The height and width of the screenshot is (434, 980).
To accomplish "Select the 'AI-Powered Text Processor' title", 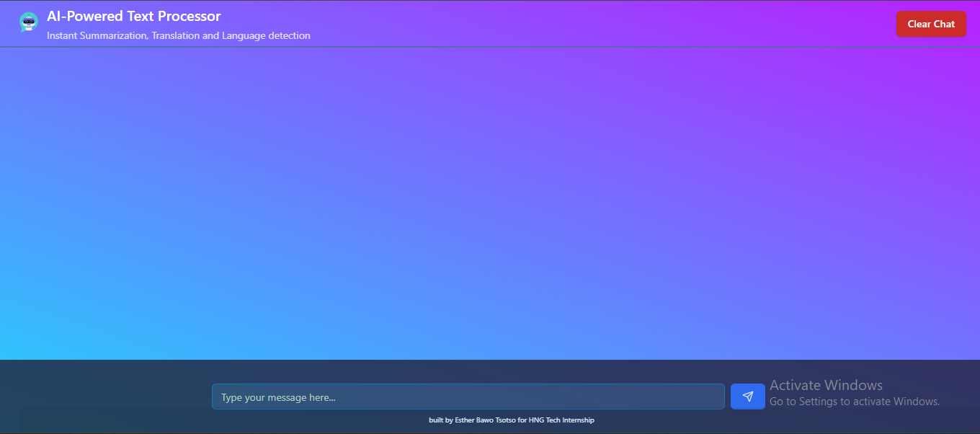I will [134, 16].
